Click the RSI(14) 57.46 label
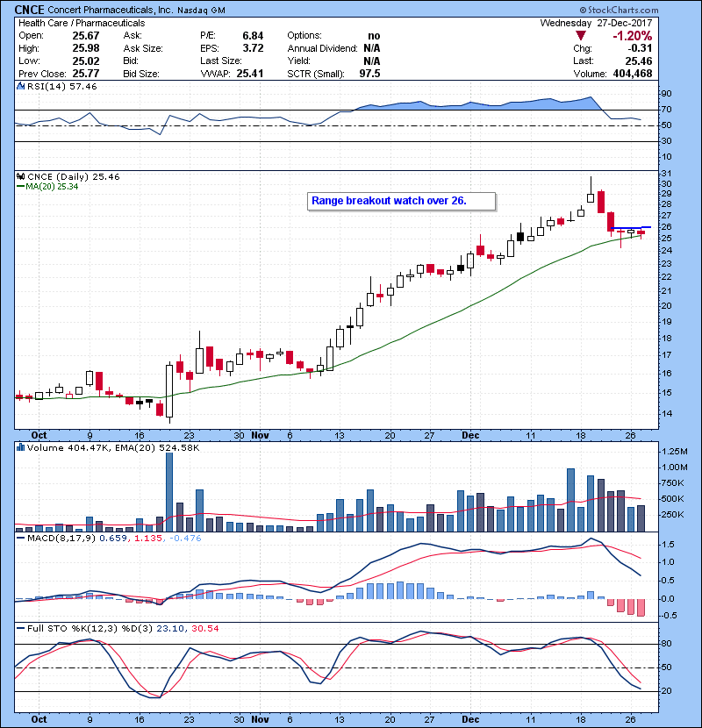The height and width of the screenshot is (728, 702). coord(61,86)
